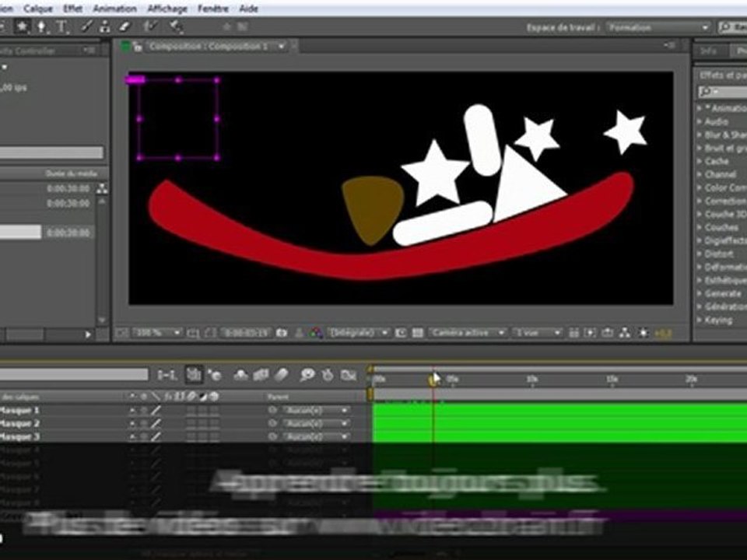Open Parent dropdown for Masque 2
The width and height of the screenshot is (747, 560).
point(317,423)
